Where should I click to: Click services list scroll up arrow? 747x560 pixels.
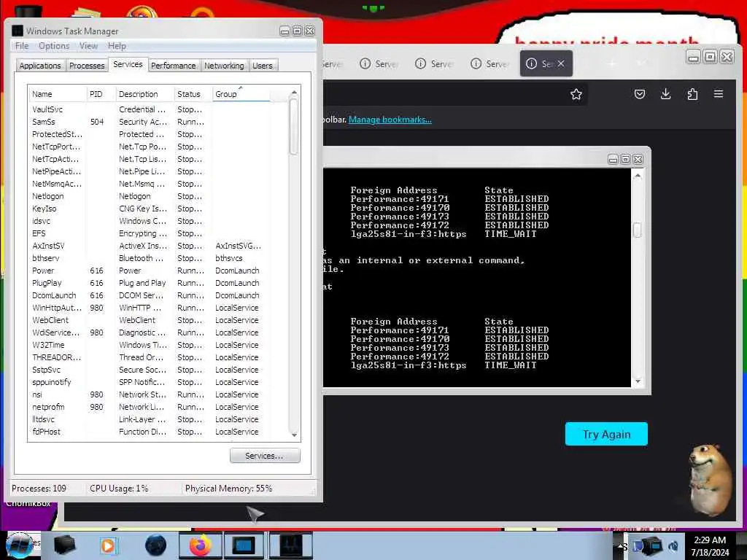(x=294, y=93)
